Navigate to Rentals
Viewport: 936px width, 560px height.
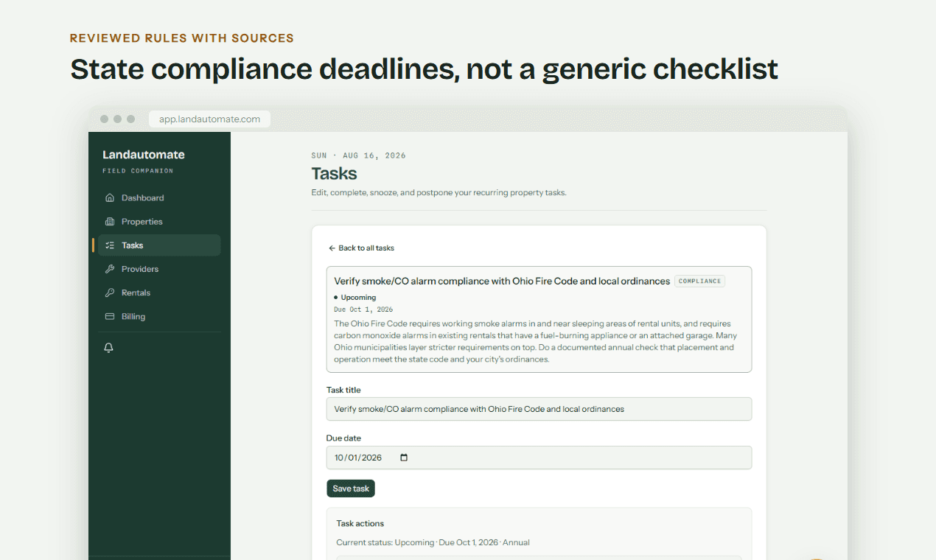point(159,293)
